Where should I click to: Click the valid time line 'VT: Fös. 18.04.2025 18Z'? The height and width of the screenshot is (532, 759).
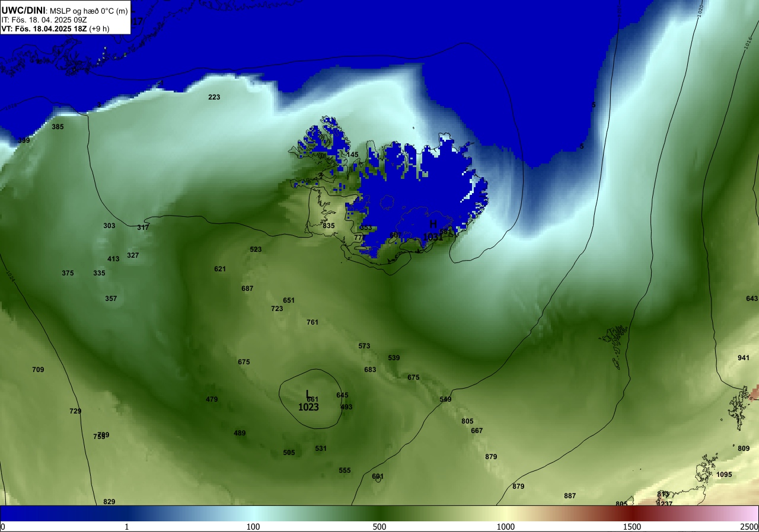[x=43, y=28]
